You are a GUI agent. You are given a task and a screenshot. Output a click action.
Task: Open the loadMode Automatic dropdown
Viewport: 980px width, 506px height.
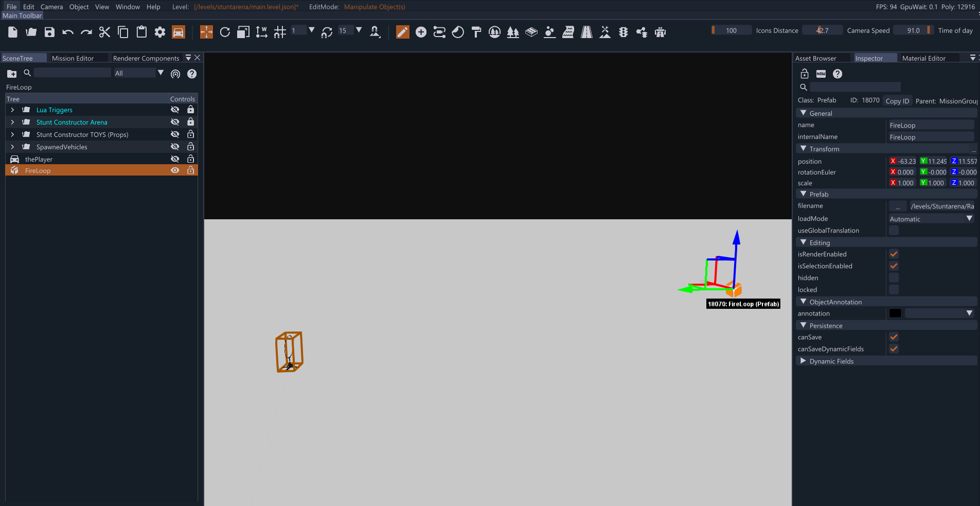(x=931, y=219)
